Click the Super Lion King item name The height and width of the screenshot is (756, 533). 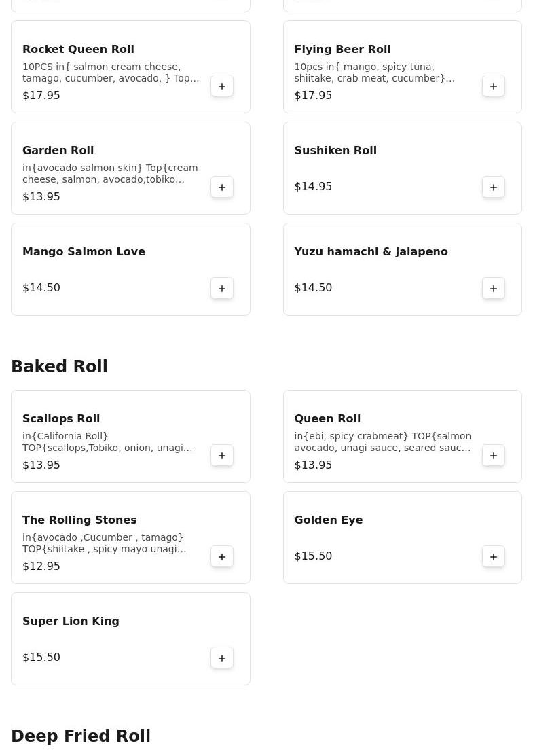pyautogui.click(x=71, y=622)
